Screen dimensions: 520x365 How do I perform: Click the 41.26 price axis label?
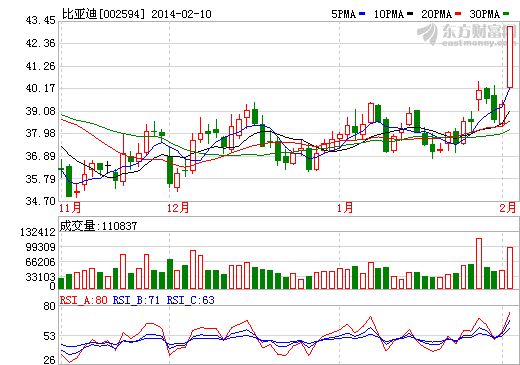(41, 66)
